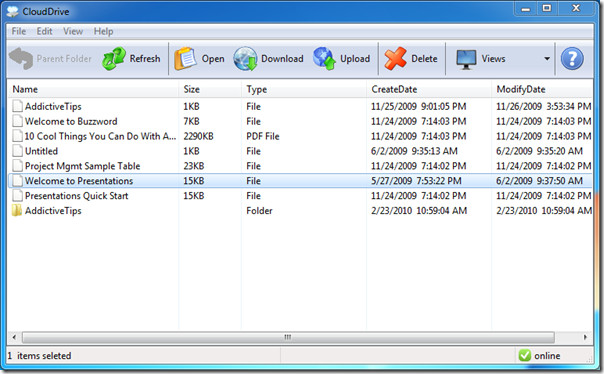
Task: Sort by the ModifyDate column header
Action: pyautogui.click(x=542, y=89)
